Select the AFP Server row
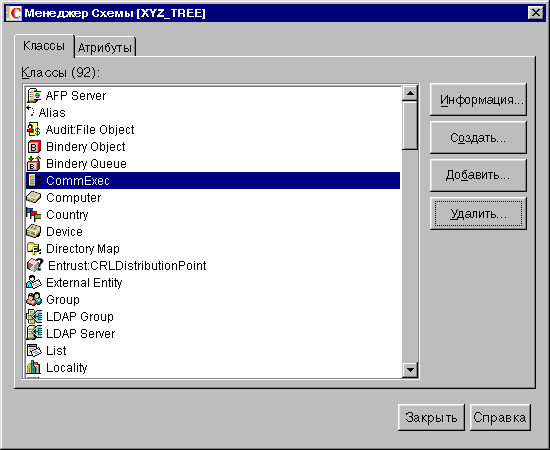This screenshot has height=450, width=550. pyautogui.click(x=213, y=96)
